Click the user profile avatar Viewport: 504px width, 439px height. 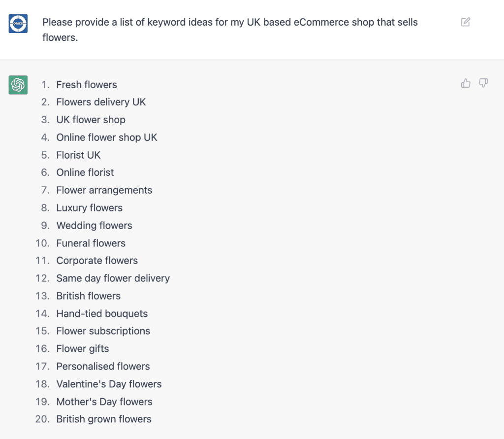pyautogui.click(x=18, y=24)
